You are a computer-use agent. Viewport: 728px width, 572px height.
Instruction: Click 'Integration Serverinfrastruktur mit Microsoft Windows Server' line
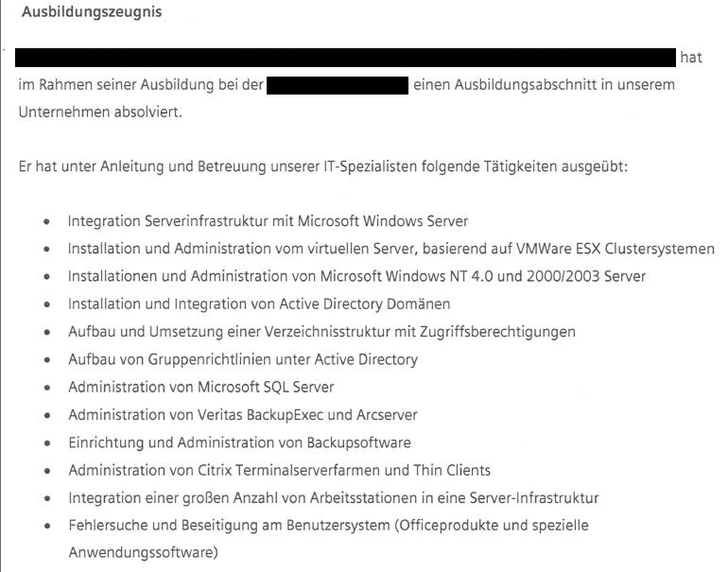268,221
